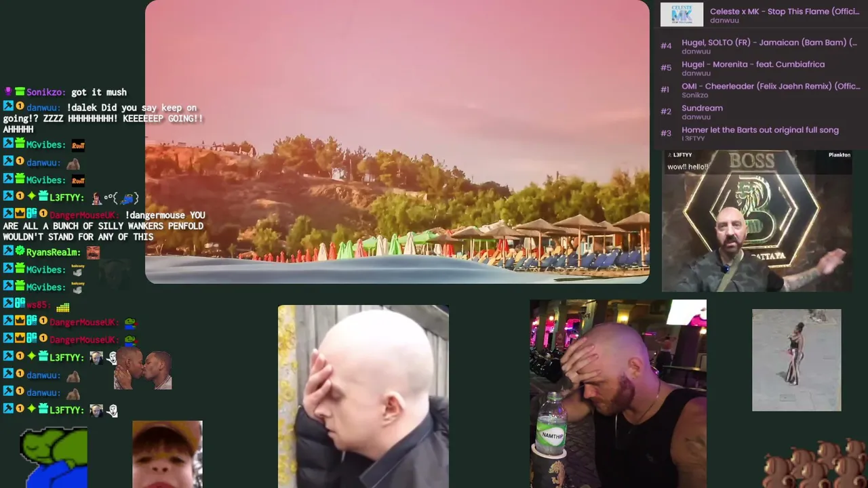Click the 'got it mush' chat message
The width and height of the screenshot is (868, 488).
99,92
